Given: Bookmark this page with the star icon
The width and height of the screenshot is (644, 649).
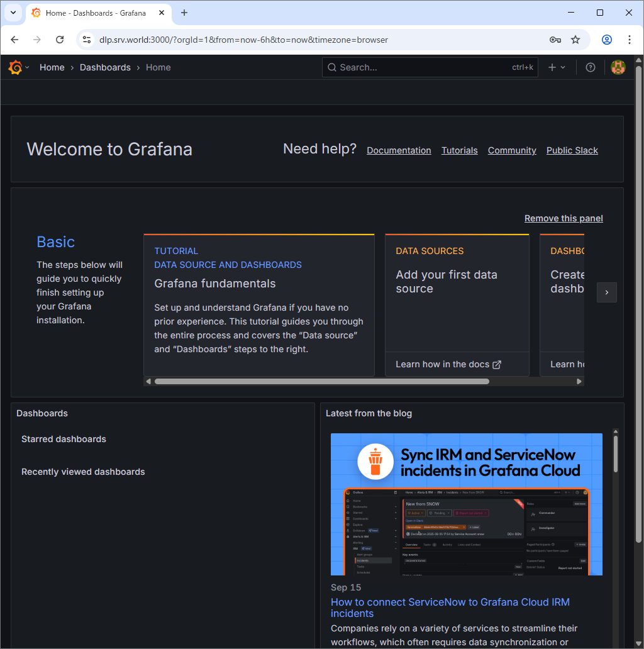Looking at the screenshot, I should click(575, 40).
